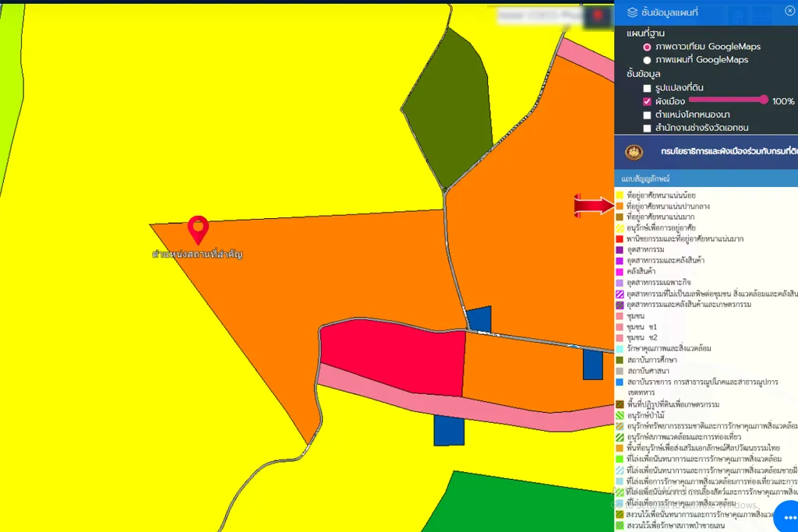This screenshot has width=798, height=532.
Task: Click the ผังเมือง opacity slider handle
Action: point(764,100)
